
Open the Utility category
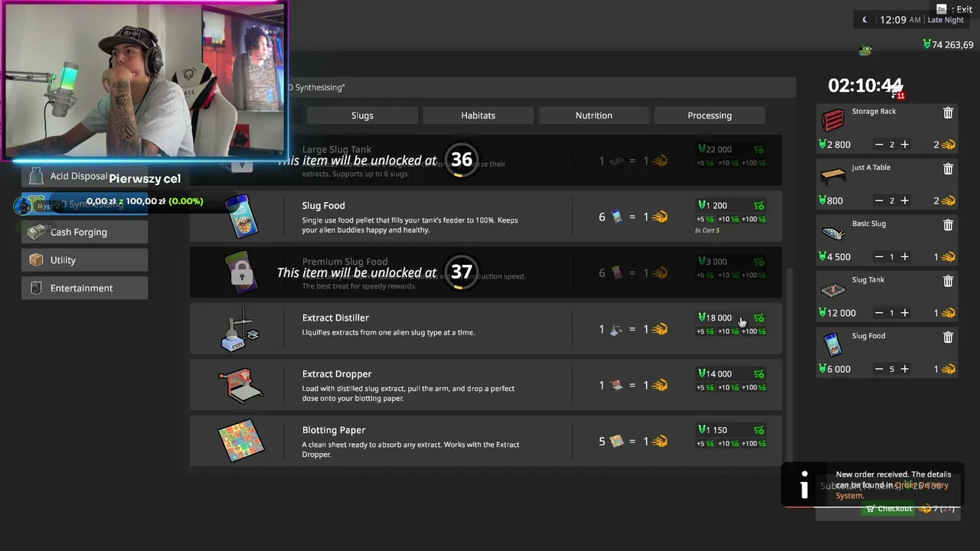point(84,260)
